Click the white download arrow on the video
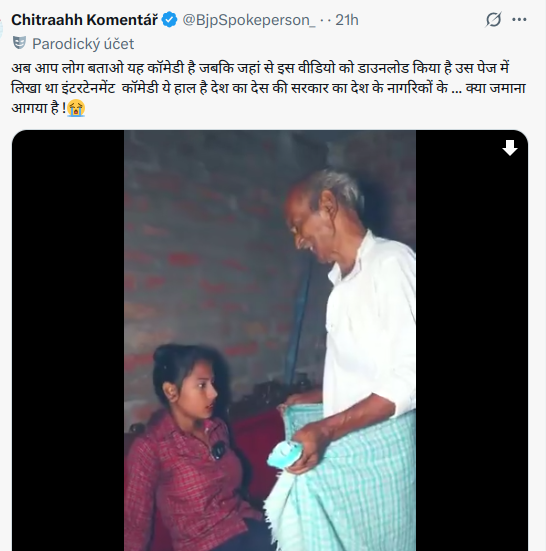 pyautogui.click(x=509, y=148)
